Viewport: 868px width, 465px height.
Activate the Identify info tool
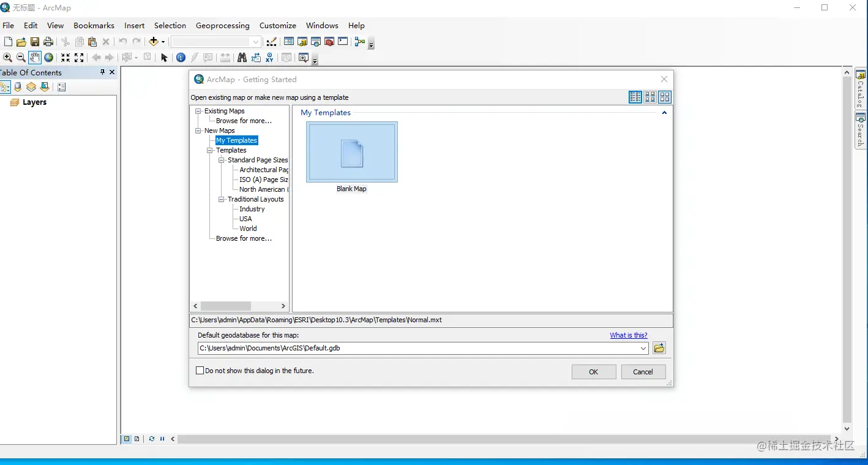click(181, 58)
